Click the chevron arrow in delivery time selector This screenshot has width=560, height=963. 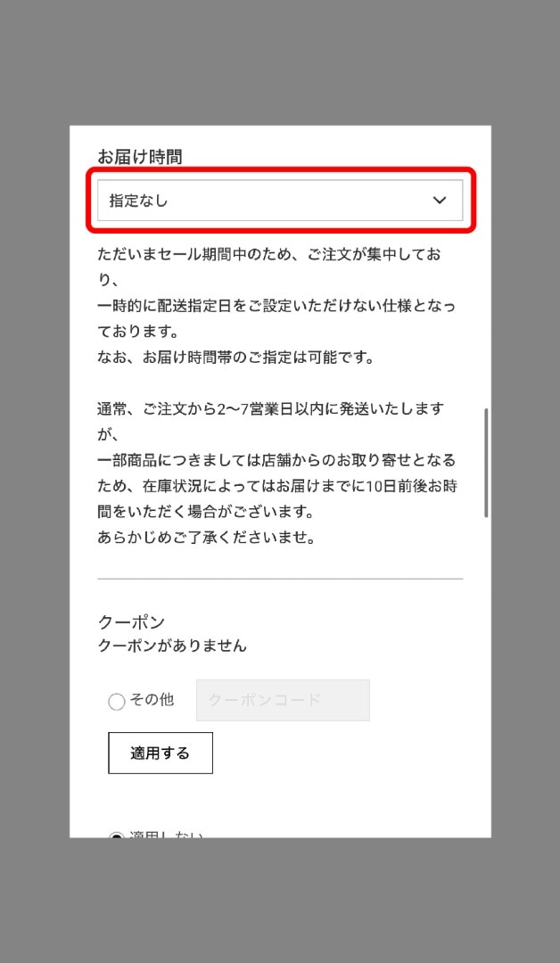point(440,201)
